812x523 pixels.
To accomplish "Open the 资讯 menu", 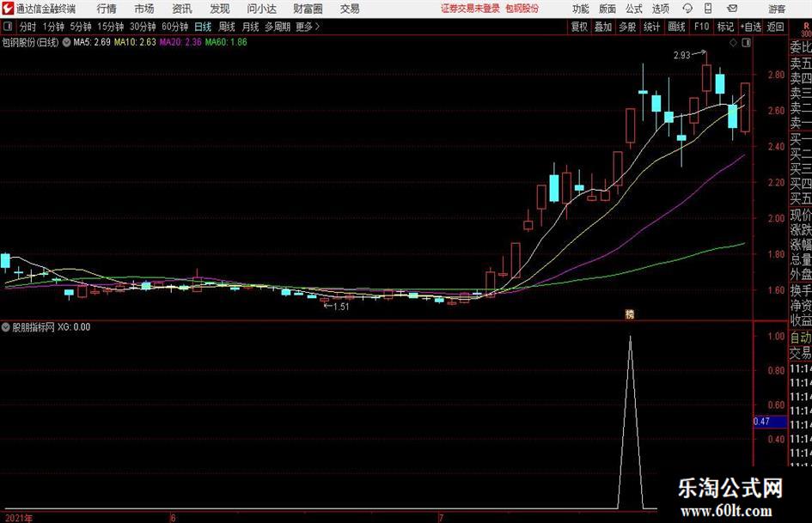I will (x=182, y=9).
